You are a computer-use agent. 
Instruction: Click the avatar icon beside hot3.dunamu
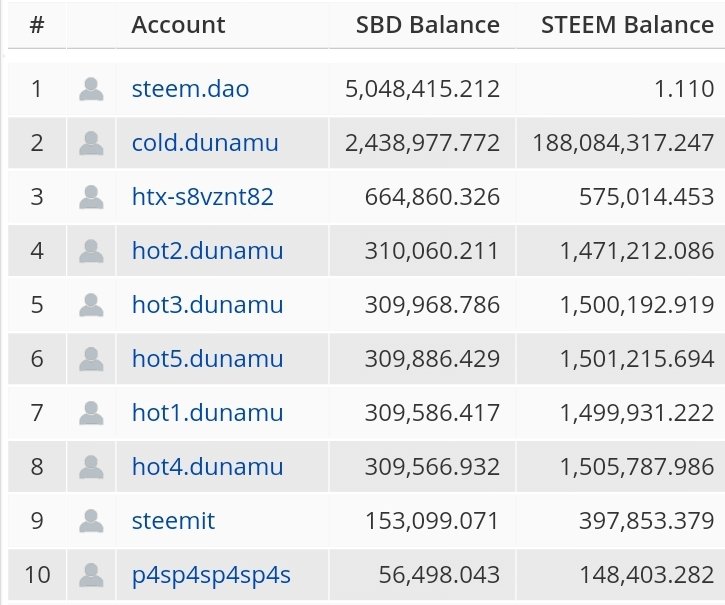tap(91, 305)
